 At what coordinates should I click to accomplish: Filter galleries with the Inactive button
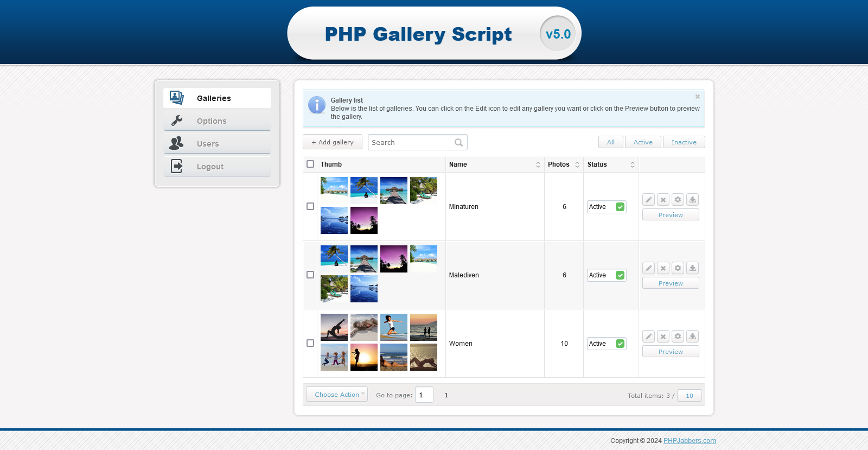[x=684, y=142]
